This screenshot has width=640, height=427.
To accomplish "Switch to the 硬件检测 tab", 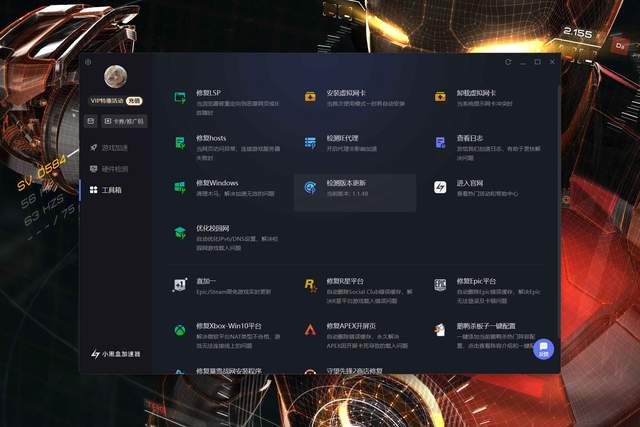I will 109,168.
